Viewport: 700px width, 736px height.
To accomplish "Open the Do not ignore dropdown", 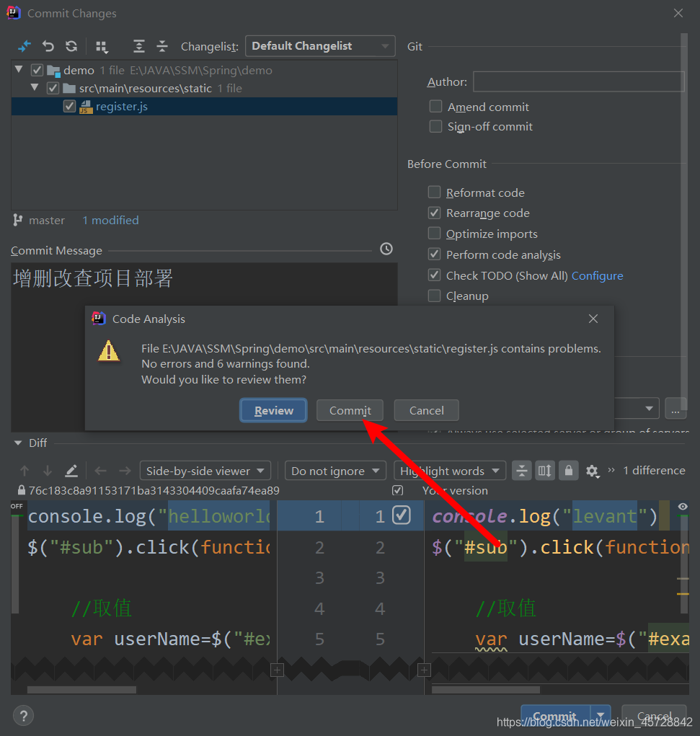I will pyautogui.click(x=335, y=470).
